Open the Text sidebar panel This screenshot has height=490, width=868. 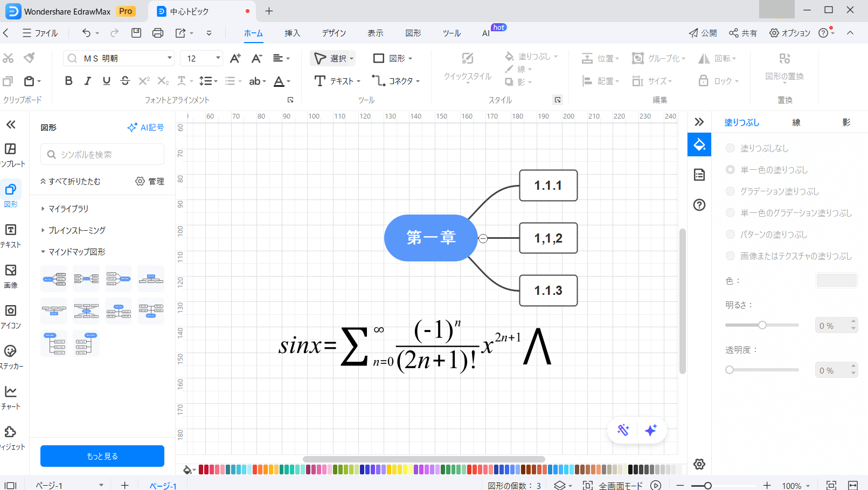[x=11, y=236]
